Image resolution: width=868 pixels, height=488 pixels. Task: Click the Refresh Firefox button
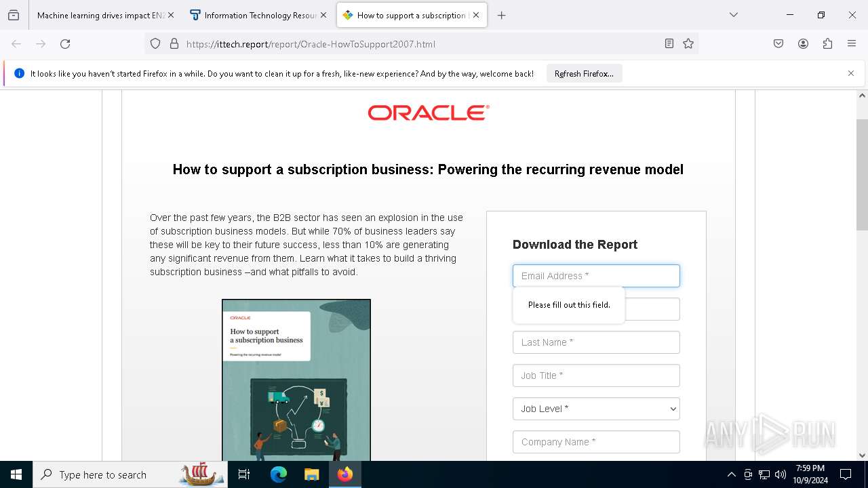[584, 74]
